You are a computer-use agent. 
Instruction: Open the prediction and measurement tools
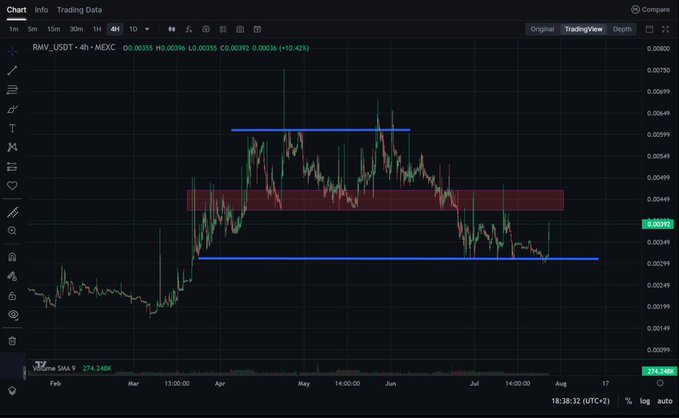[x=13, y=167]
